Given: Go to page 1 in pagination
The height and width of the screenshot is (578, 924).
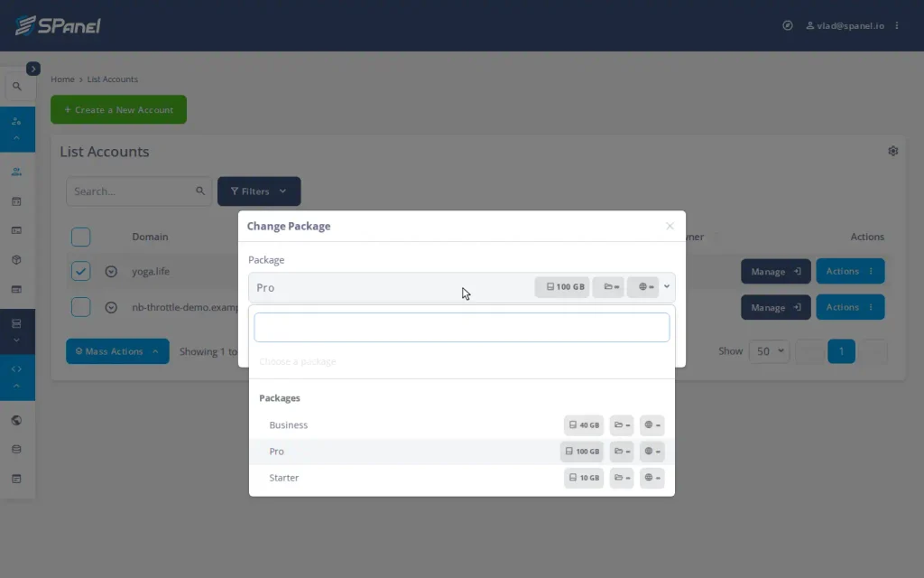Looking at the screenshot, I should [x=841, y=351].
